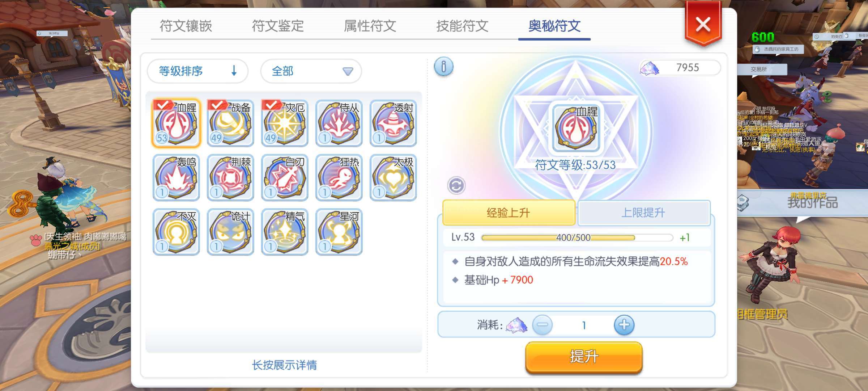
Task: Toggle 等级排序 sort order dropdown
Action: [x=197, y=71]
